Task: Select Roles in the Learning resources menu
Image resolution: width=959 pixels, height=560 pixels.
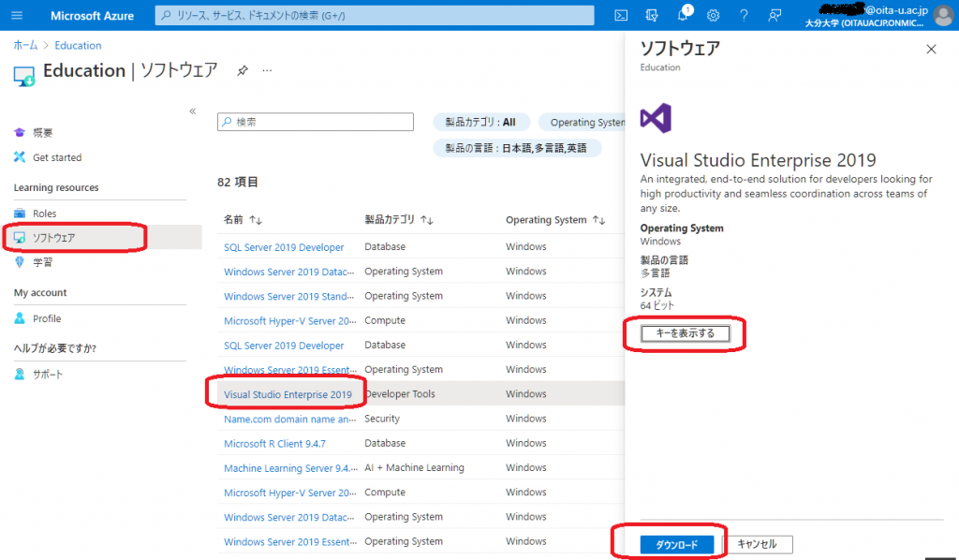Action: 42,213
